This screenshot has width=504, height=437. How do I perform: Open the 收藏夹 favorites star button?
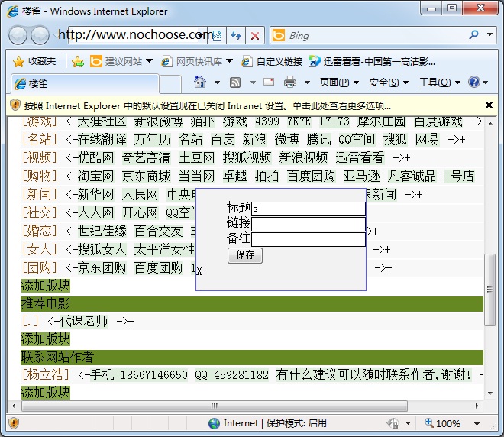coord(34,61)
